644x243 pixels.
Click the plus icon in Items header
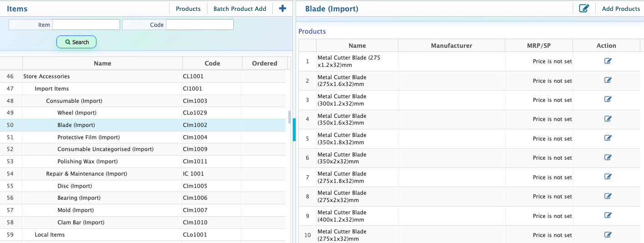[282, 8]
